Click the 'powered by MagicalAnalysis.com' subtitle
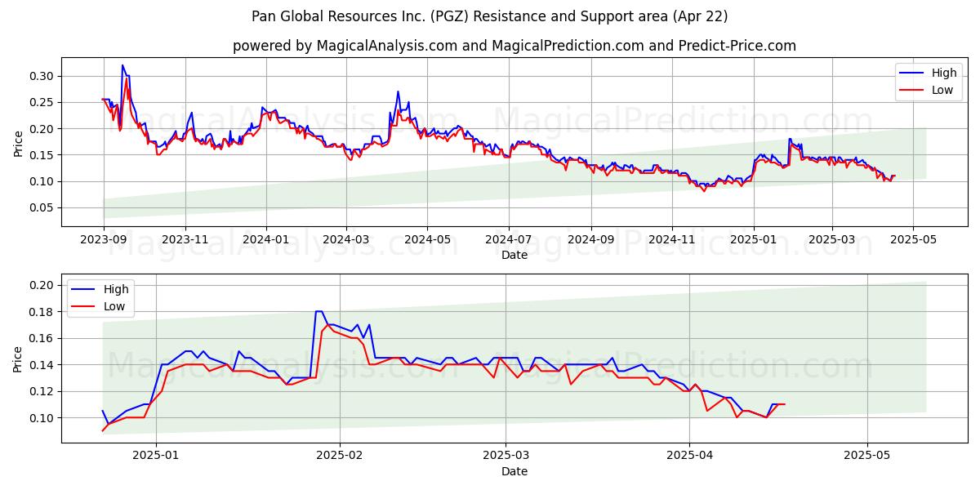This screenshot has height=490, width=980. (514, 46)
